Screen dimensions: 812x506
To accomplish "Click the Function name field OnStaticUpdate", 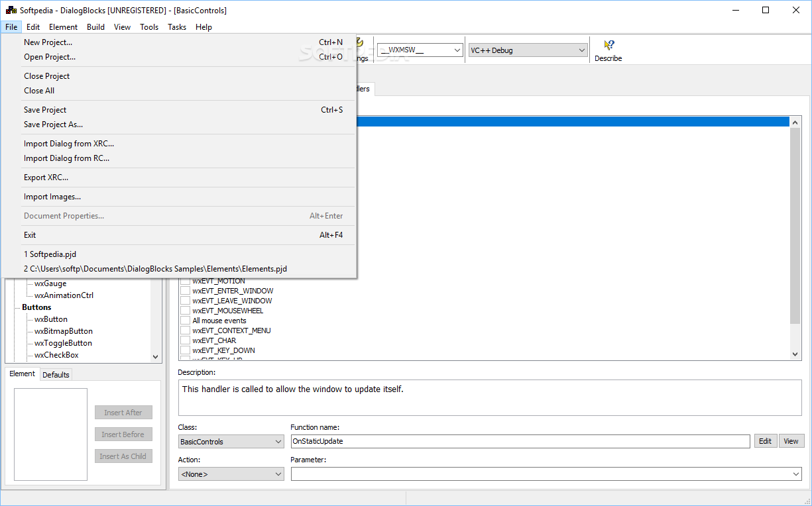I will tap(520, 441).
